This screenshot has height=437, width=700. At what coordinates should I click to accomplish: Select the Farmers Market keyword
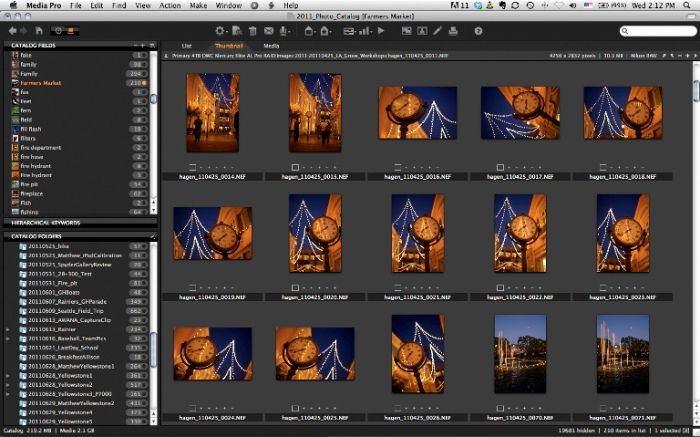pos(40,83)
